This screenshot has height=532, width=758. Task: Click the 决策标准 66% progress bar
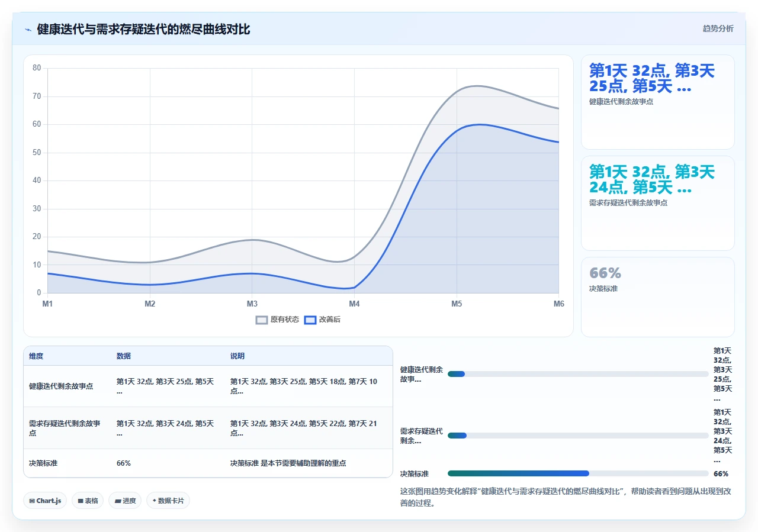tap(578, 473)
